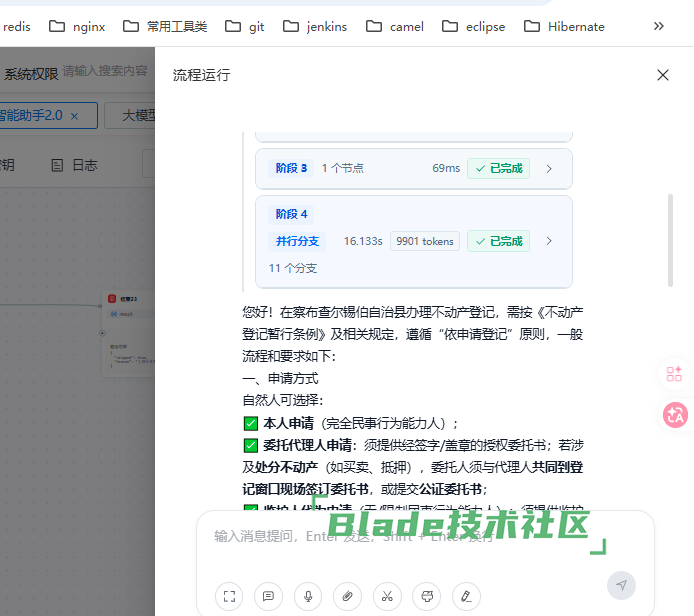Open the 日志 log tab
Viewport: 694px width, 616px height.
click(x=74, y=166)
